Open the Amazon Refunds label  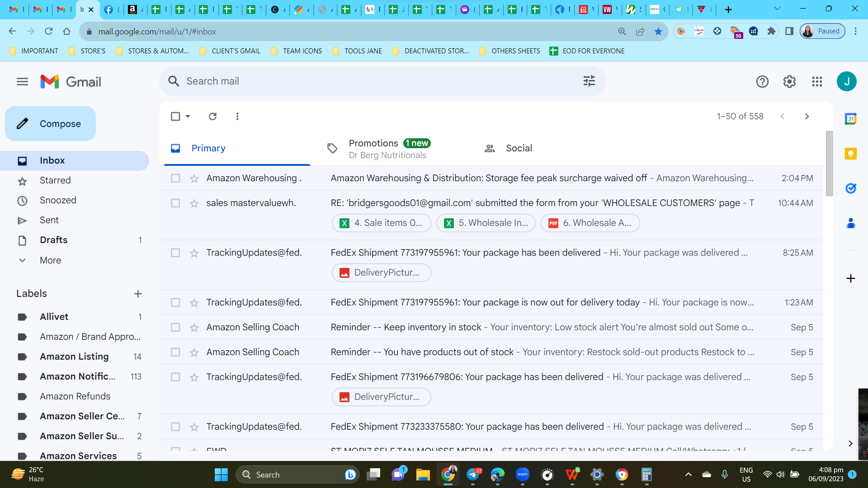point(75,397)
